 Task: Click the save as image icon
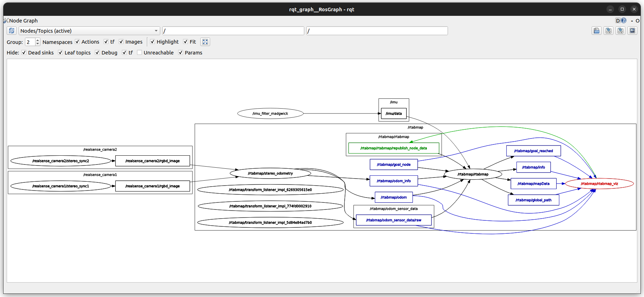[632, 31]
